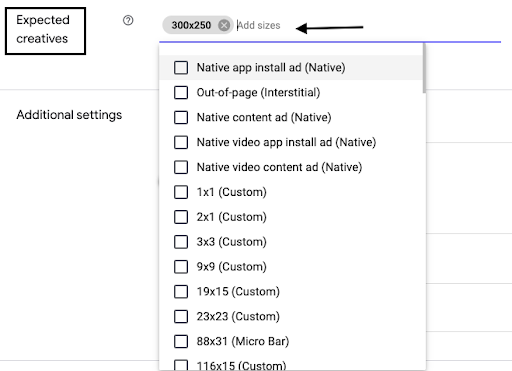
Task: Check the 19x15 (Custom) size
Action: tap(181, 292)
